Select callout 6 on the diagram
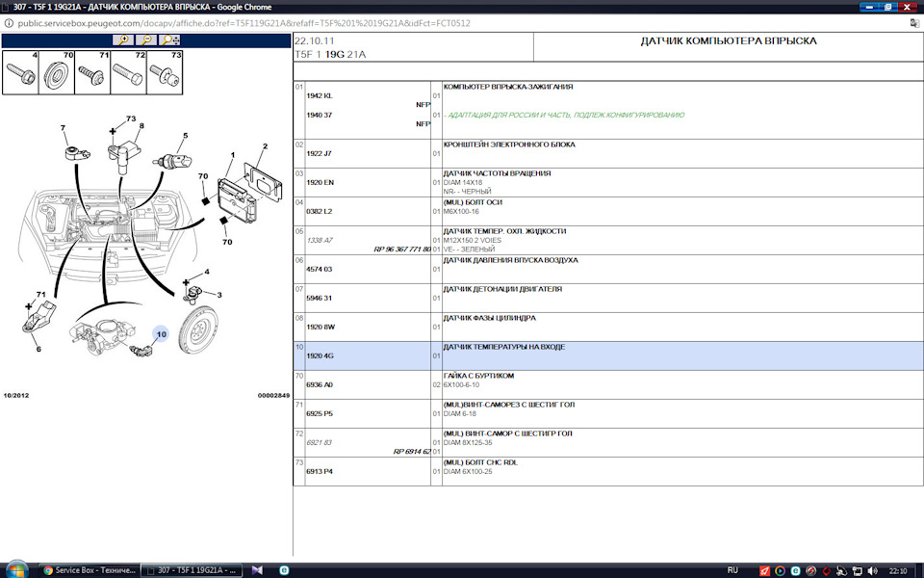The image size is (924, 578). [x=38, y=349]
